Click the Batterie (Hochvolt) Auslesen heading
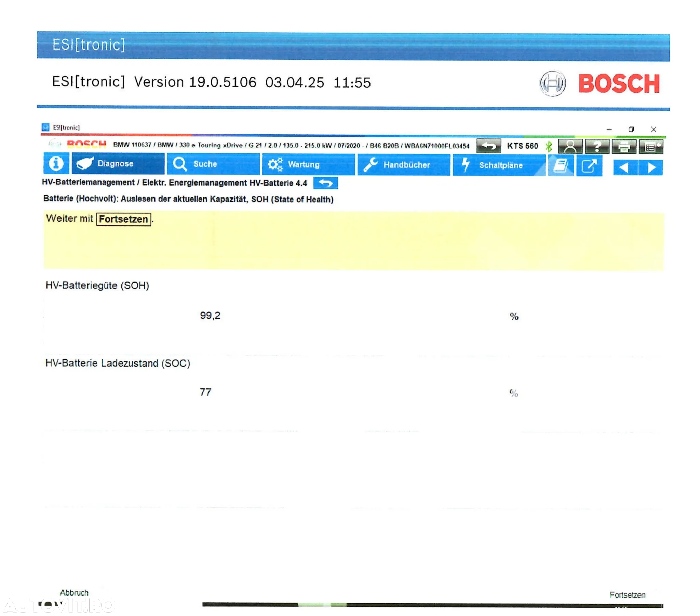This screenshot has width=700, height=616. click(188, 199)
